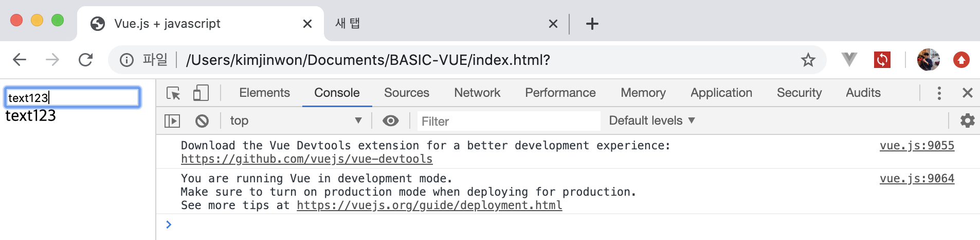Screen dimensions: 980x240
Task: Expand the Default levels dropdown
Action: [651, 121]
